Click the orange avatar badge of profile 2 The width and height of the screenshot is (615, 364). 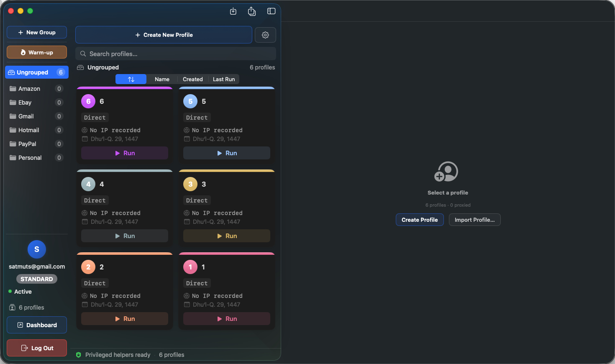(x=88, y=267)
